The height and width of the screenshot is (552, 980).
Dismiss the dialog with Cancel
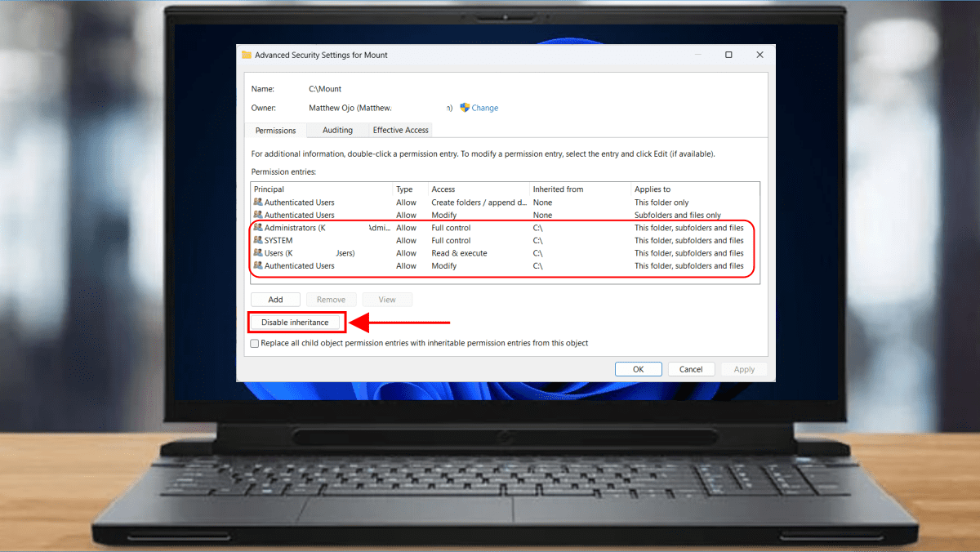click(x=691, y=368)
